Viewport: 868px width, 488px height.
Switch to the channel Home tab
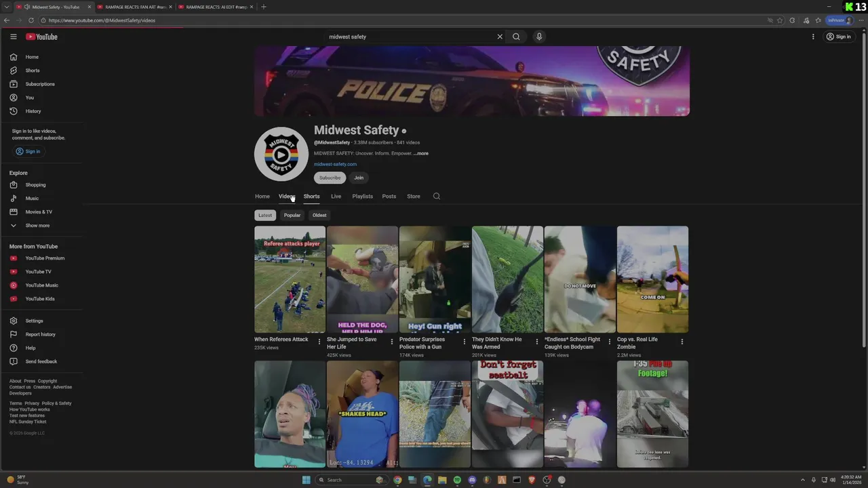(x=262, y=196)
